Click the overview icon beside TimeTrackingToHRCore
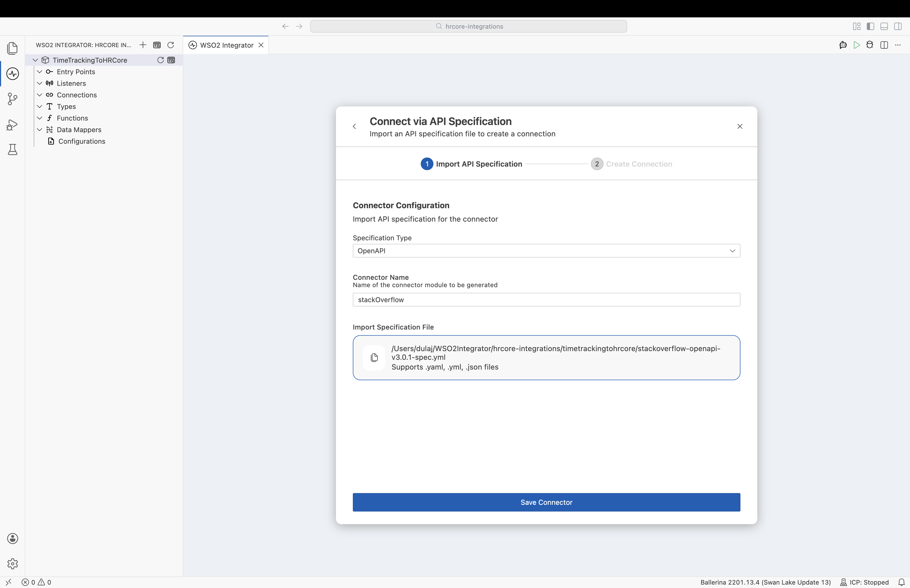Viewport: 910px width, 588px height. pyautogui.click(x=171, y=60)
